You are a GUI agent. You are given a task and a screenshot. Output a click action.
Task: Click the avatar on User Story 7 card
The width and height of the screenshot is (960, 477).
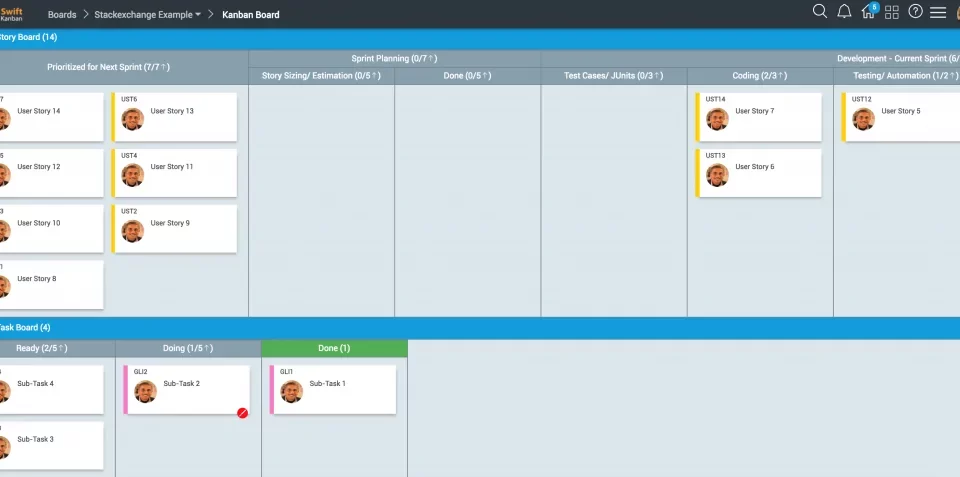[x=717, y=119]
